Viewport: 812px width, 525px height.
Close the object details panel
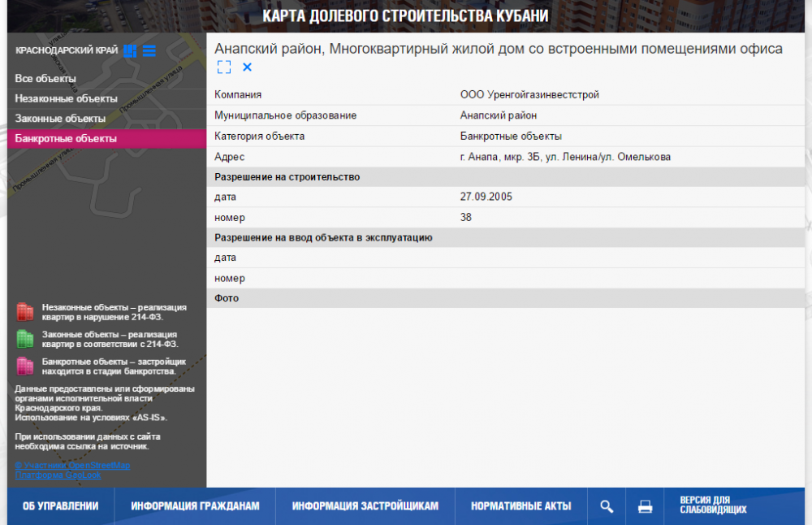pos(248,67)
